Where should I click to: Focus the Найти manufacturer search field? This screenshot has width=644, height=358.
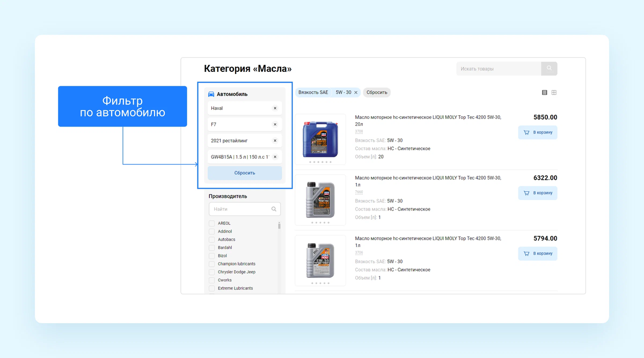coord(245,209)
